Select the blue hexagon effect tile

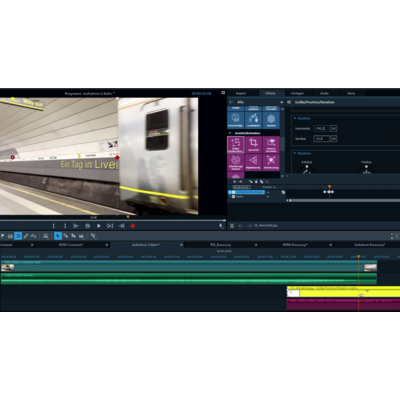click(271, 120)
